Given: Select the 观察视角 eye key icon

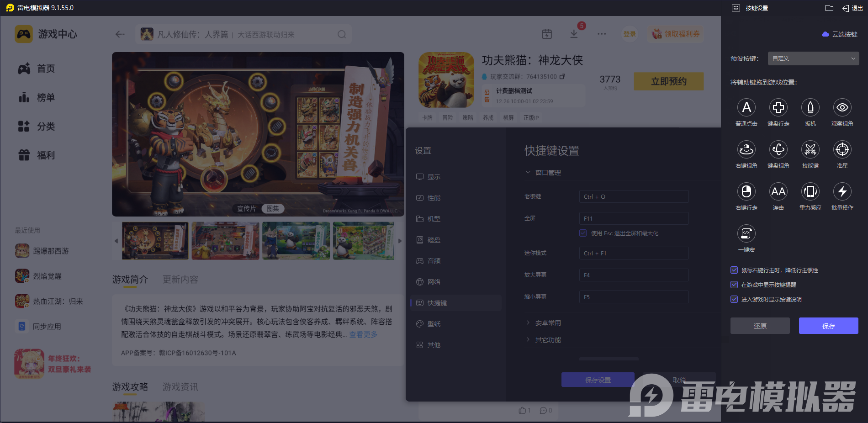Looking at the screenshot, I should (842, 107).
